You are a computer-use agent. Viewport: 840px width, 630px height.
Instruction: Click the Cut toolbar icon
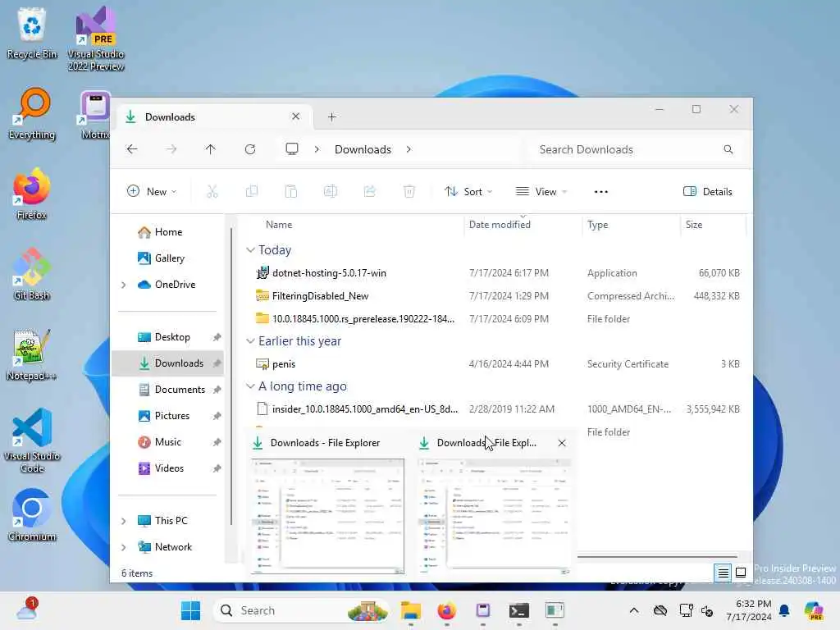click(x=212, y=191)
